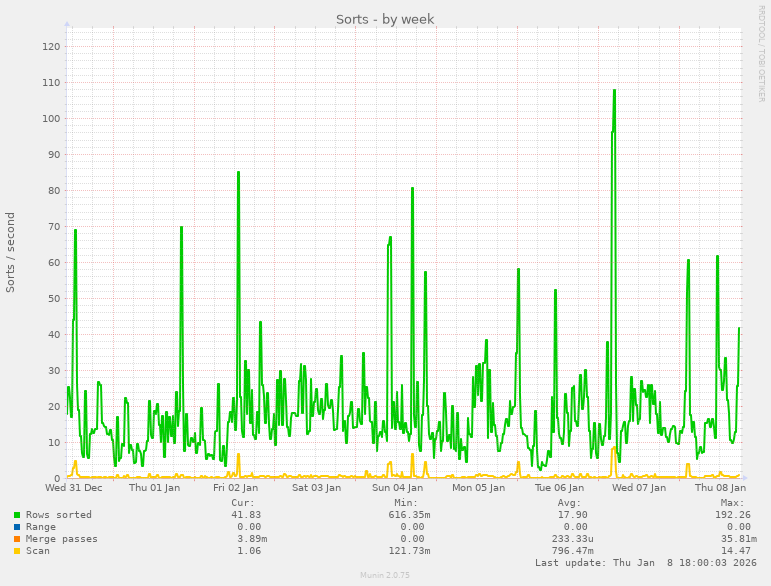Image resolution: width=771 pixels, height=586 pixels.
Task: Click the Sun 04 Jan date label
Action: click(397, 488)
